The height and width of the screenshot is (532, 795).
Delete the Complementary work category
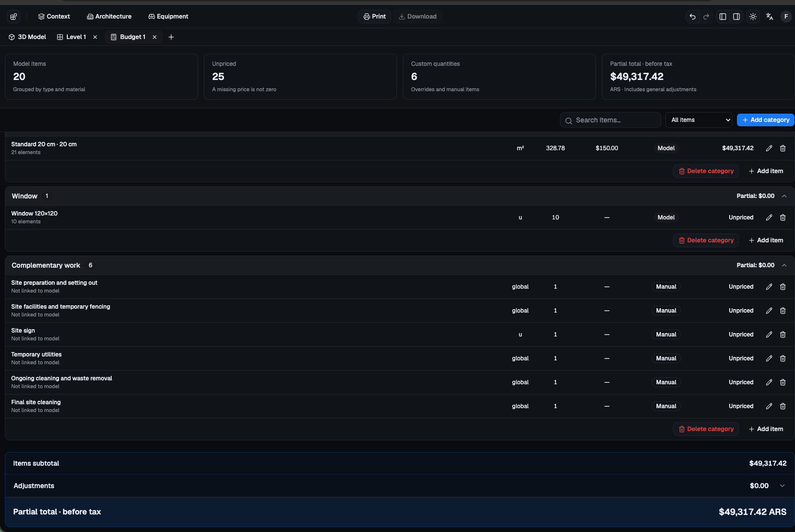point(706,429)
